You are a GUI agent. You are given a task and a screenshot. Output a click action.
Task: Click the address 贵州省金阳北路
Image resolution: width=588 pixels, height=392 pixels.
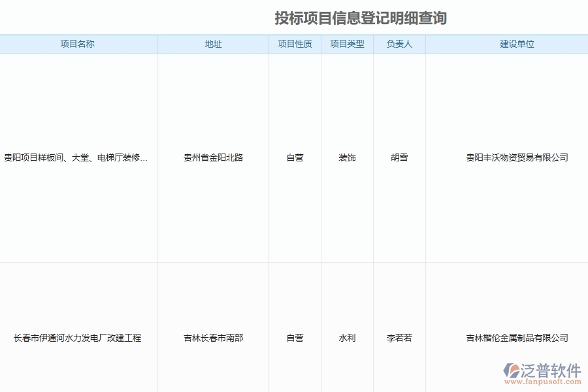tap(214, 157)
